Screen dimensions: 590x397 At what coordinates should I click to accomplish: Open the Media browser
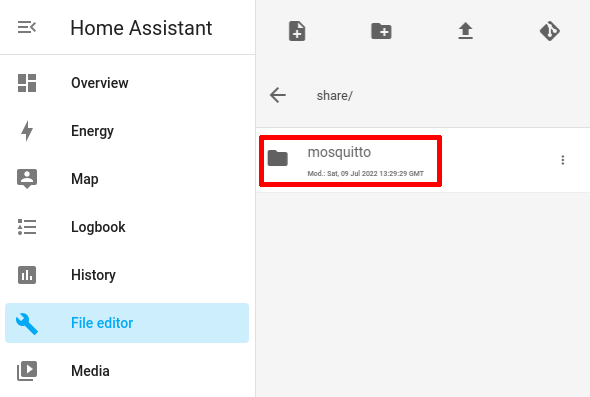tap(127, 371)
